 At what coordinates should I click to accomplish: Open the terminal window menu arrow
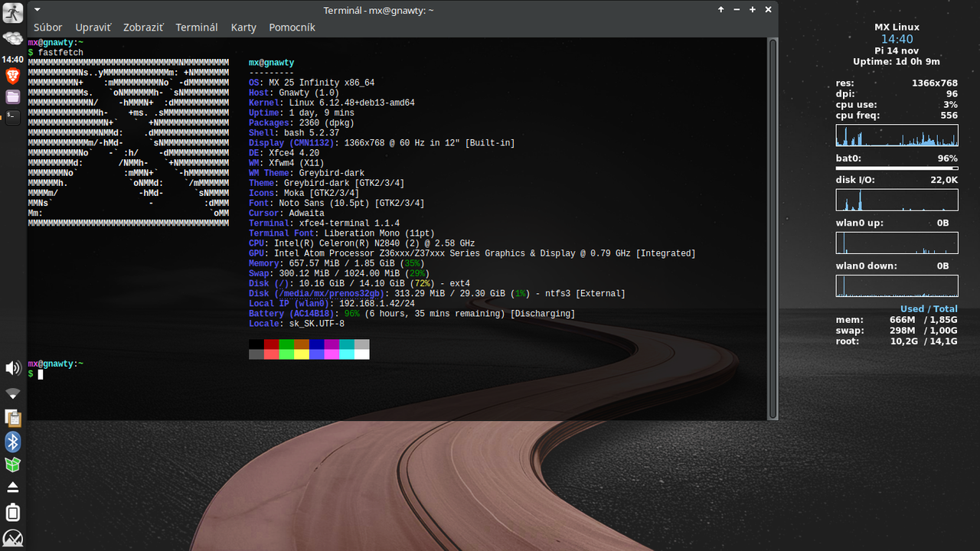(38, 10)
